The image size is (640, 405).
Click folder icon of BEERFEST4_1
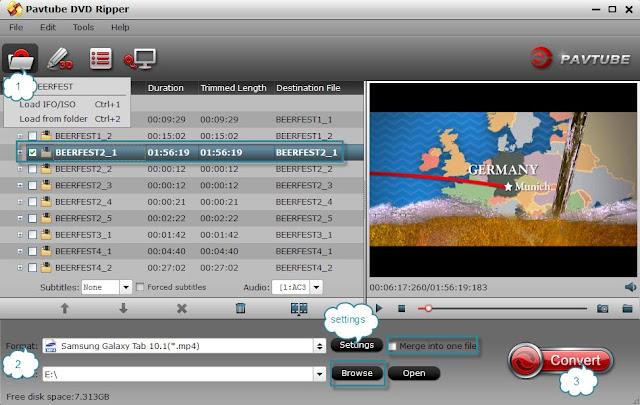46,251
